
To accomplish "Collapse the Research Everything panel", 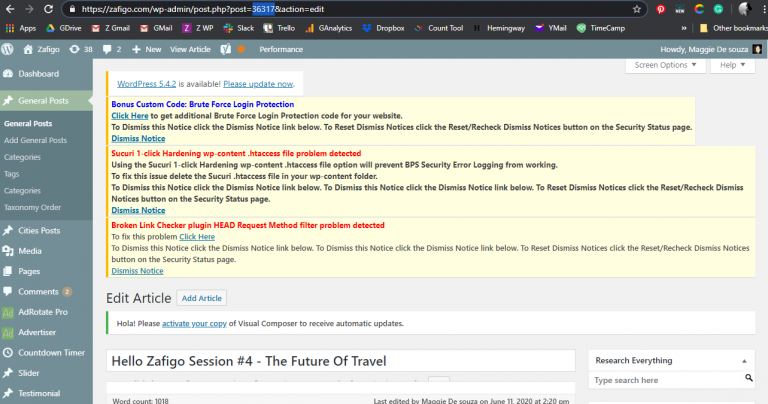I will pyautogui.click(x=744, y=361).
